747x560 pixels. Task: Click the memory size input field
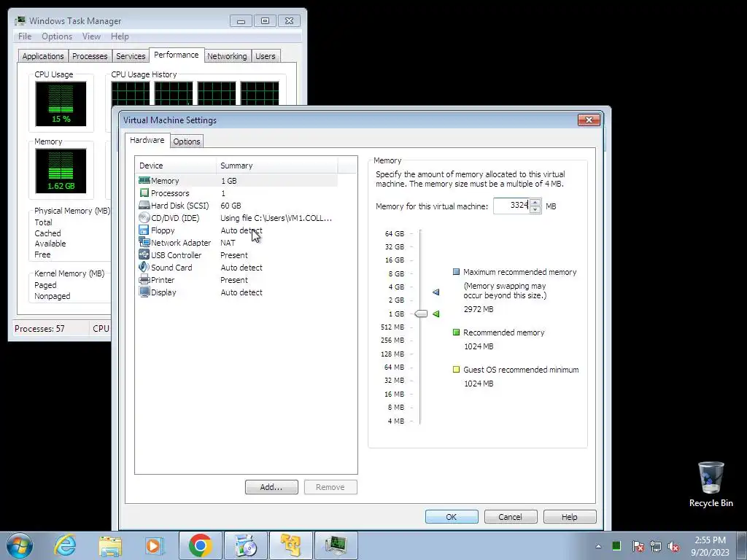(511, 206)
